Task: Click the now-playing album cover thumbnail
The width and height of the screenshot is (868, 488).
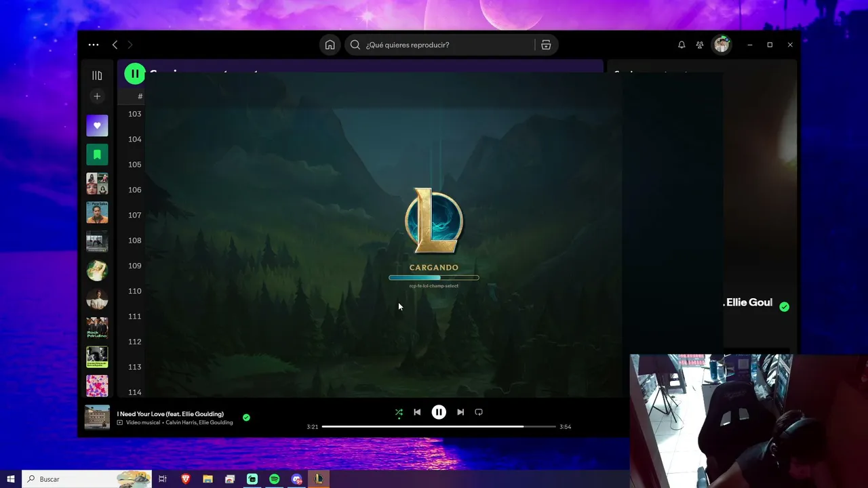Action: pos(97,417)
